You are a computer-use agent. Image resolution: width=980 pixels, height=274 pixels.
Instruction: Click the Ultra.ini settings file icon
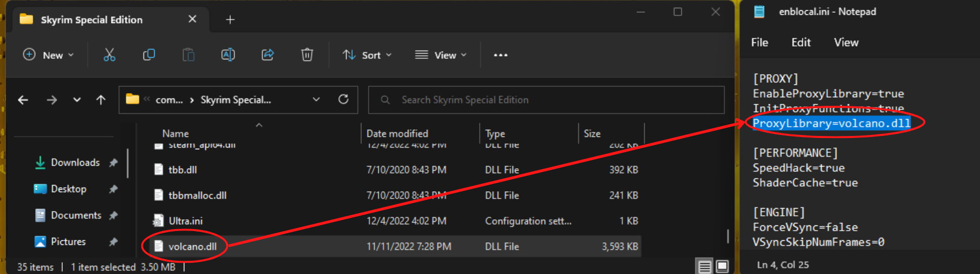coord(159,221)
